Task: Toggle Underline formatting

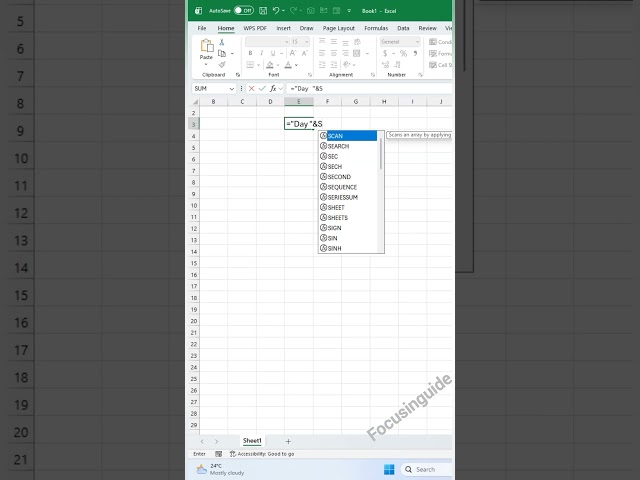Action: click(x=273, y=53)
